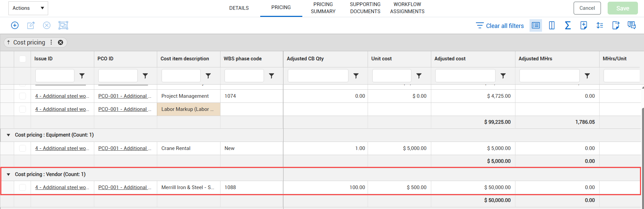Click the sigma totals icon
Viewport: 644px width, 209px height.
(x=568, y=25)
